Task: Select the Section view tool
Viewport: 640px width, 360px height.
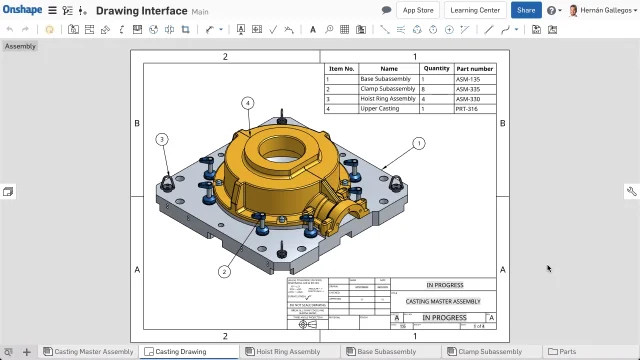Action: pos(89,29)
